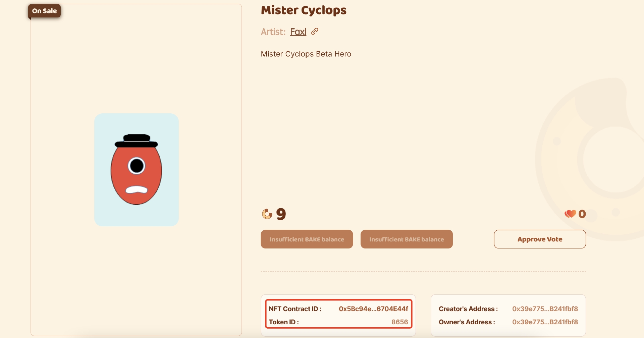The image size is (644, 338).
Task: Click the Artist label text
Action: (x=273, y=32)
